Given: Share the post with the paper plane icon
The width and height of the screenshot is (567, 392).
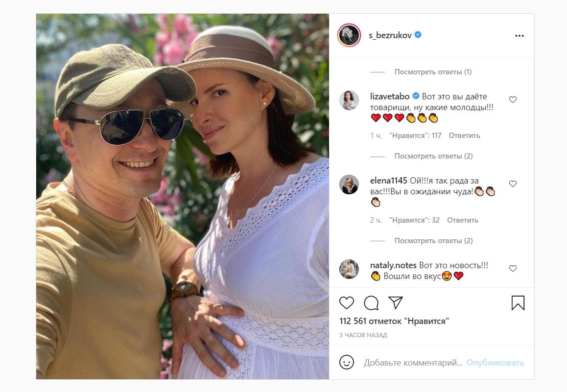Looking at the screenshot, I should click(396, 303).
